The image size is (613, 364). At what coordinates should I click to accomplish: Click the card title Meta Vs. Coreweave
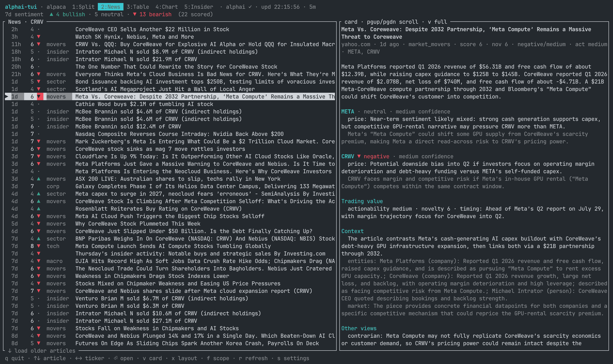pos(466,33)
